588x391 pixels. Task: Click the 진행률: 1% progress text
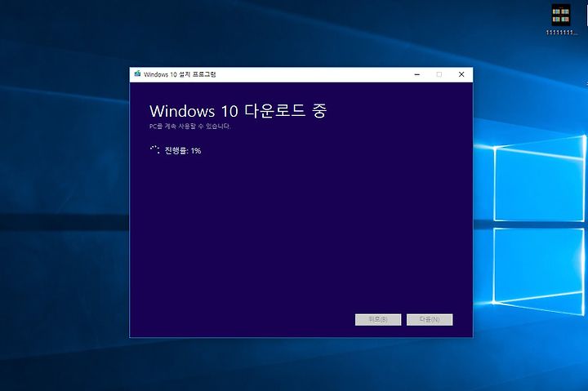[183, 151]
